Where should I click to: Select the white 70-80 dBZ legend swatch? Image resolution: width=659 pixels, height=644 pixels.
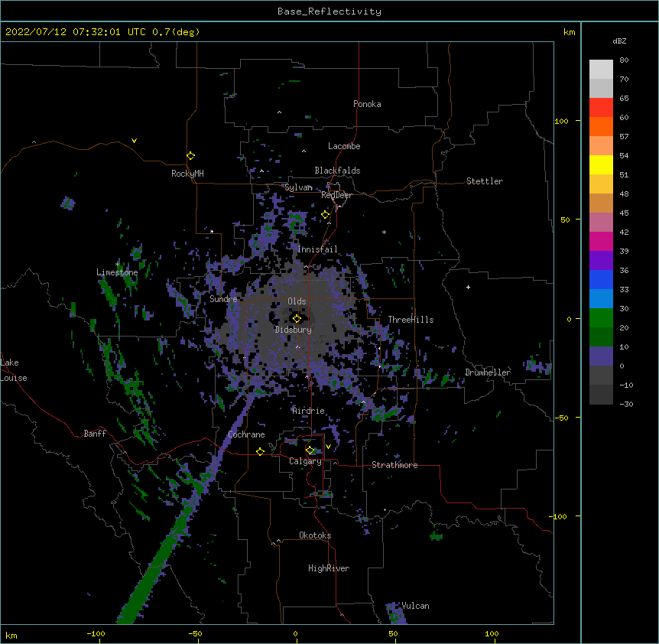coord(601,70)
